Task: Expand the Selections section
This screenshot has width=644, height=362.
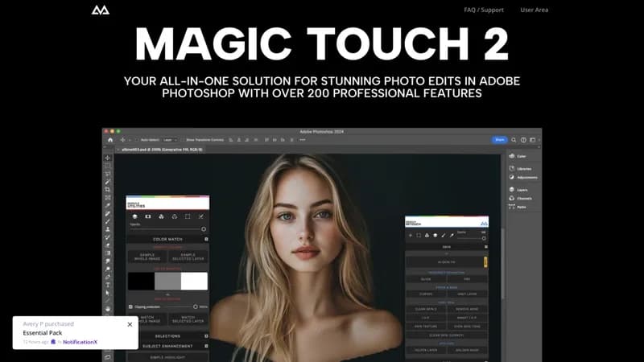Action: pos(206,336)
